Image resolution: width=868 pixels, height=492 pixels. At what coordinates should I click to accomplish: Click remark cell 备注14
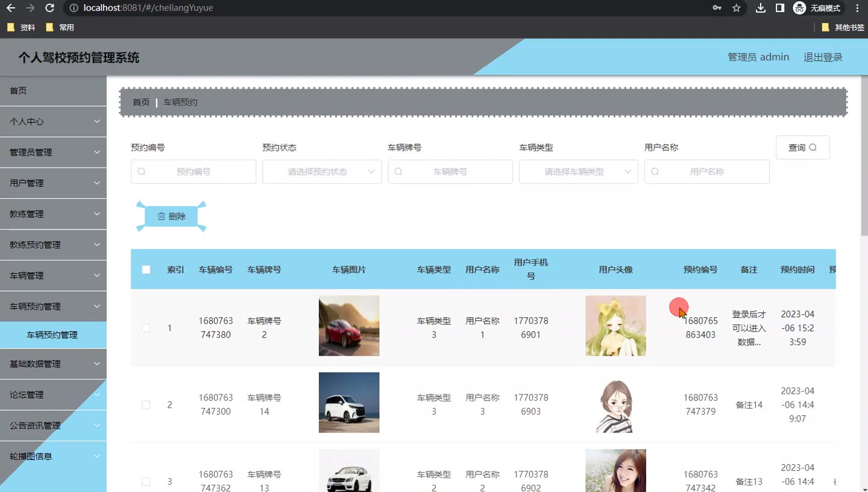(x=749, y=405)
